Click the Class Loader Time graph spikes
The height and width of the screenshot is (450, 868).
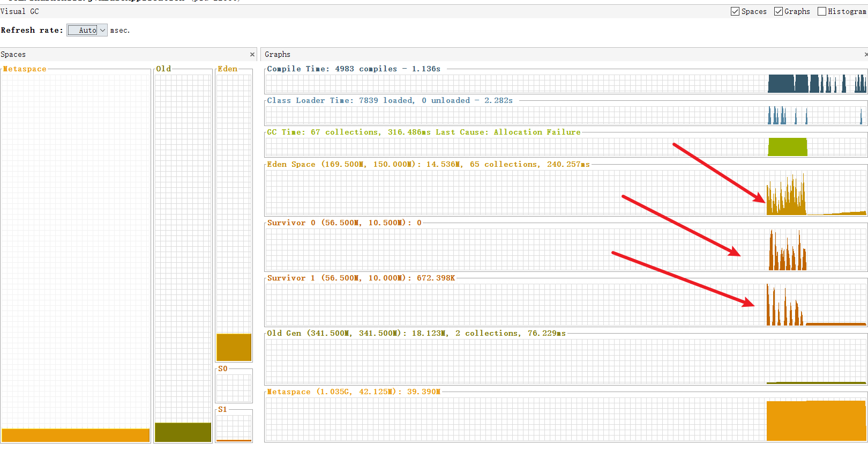coord(777,116)
